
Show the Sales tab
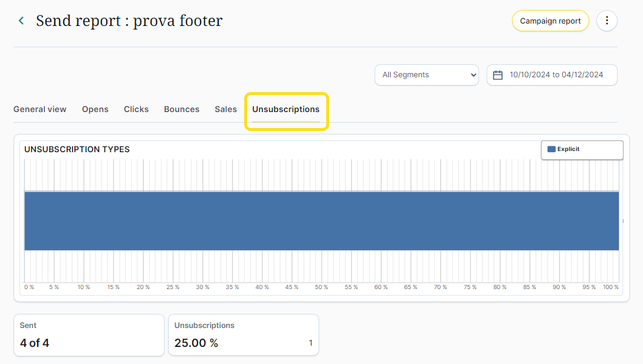(x=226, y=109)
